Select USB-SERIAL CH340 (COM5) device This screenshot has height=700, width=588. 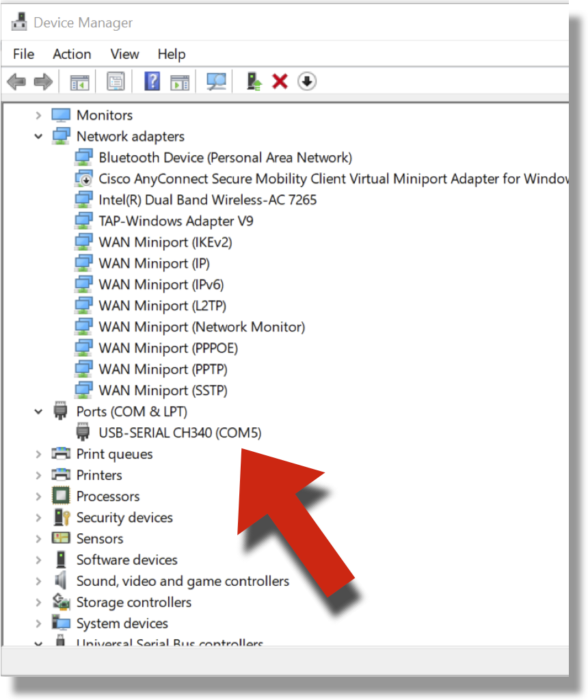[179, 433]
